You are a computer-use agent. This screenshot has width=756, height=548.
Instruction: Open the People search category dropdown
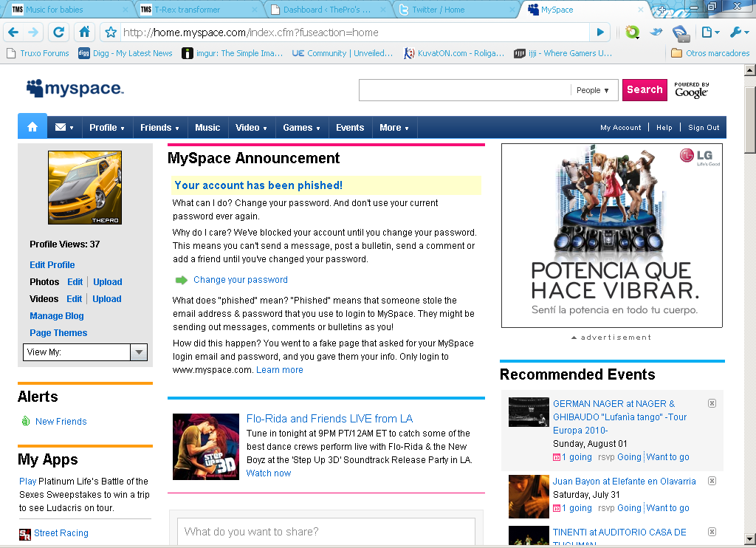click(x=593, y=90)
